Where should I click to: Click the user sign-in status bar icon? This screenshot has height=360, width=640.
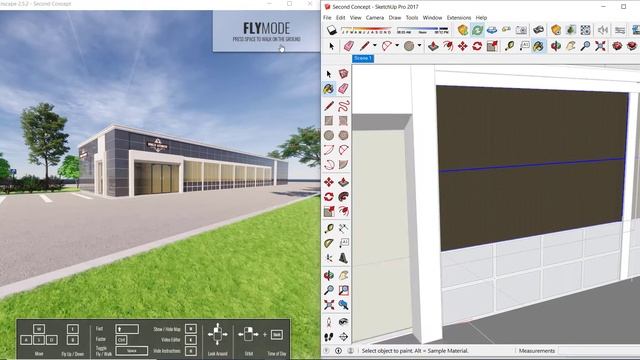tap(351, 351)
